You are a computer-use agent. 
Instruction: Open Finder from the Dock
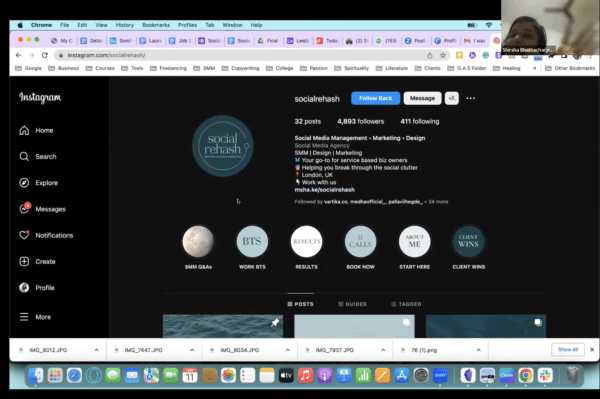(x=36, y=376)
